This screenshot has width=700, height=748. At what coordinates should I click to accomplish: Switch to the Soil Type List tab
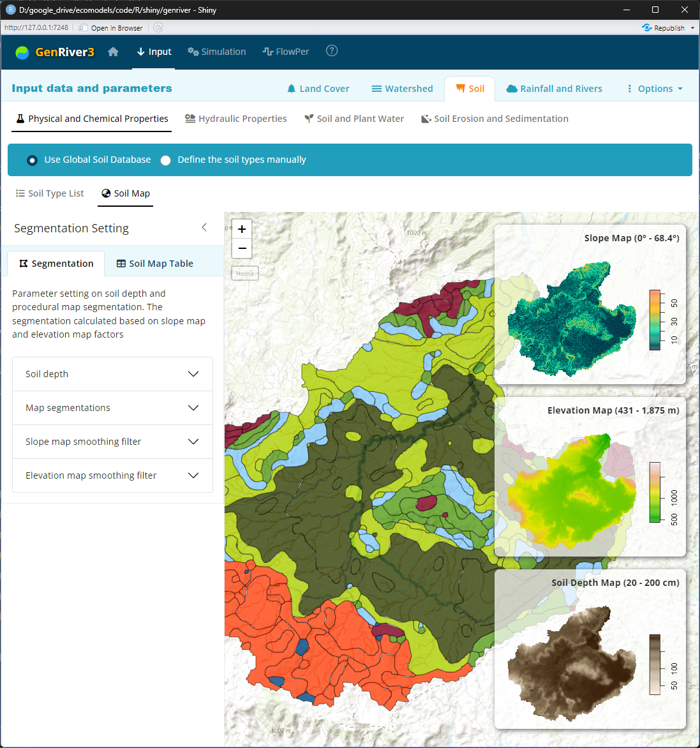point(50,193)
